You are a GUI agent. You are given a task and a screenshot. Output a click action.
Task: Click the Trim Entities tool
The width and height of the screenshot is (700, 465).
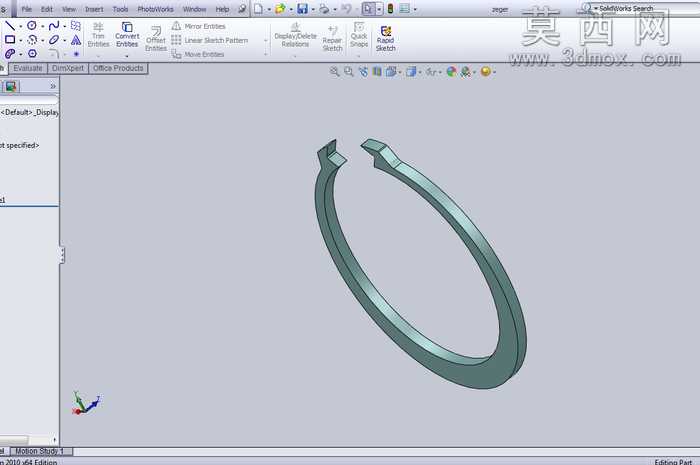(x=98, y=34)
